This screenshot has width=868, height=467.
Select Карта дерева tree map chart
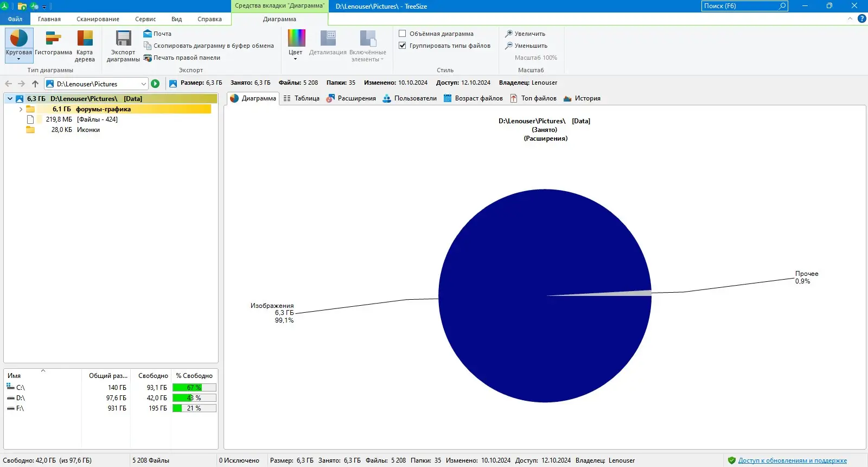85,46
